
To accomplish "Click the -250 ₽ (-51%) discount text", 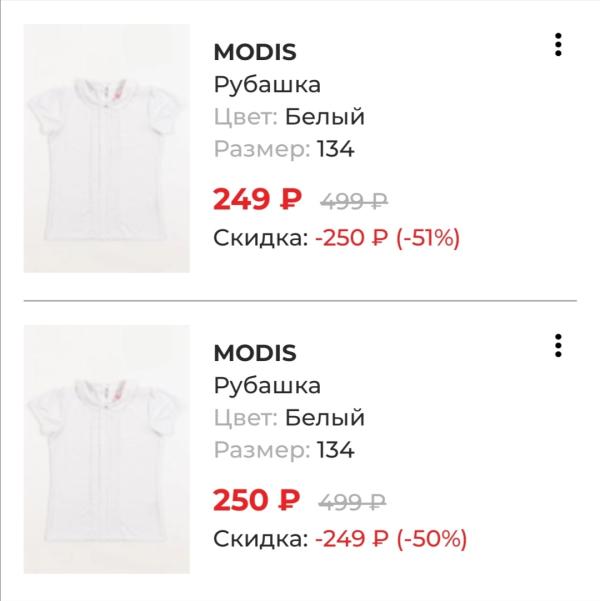I will click(x=387, y=238).
